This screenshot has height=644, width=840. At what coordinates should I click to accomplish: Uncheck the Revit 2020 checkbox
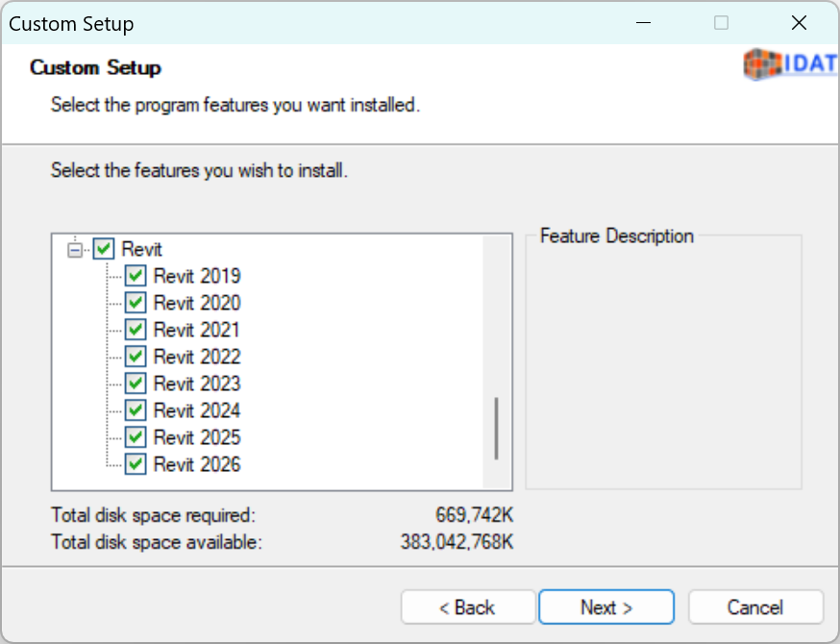tap(136, 303)
